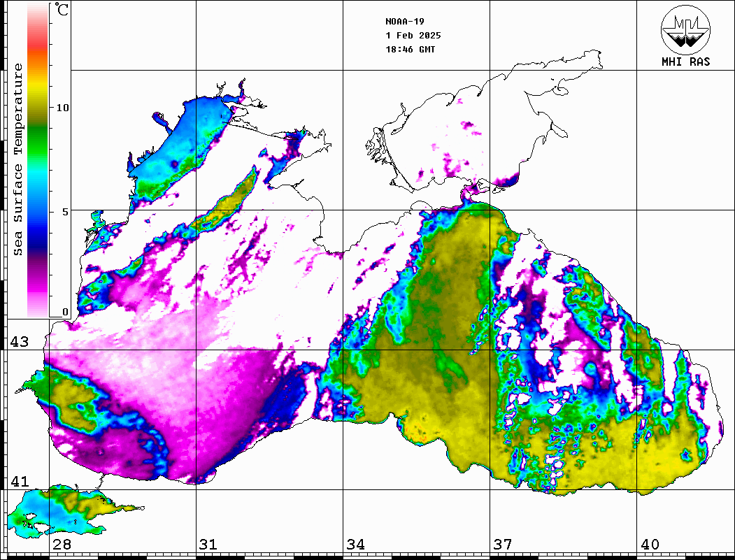Click longitude label '37'
This screenshot has height=560, width=735.
pos(503,545)
